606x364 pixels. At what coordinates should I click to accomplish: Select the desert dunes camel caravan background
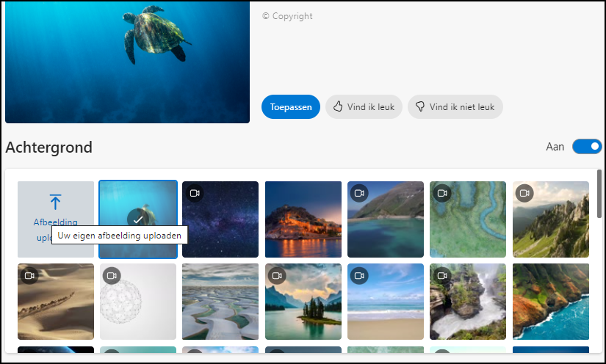pyautogui.click(x=56, y=302)
